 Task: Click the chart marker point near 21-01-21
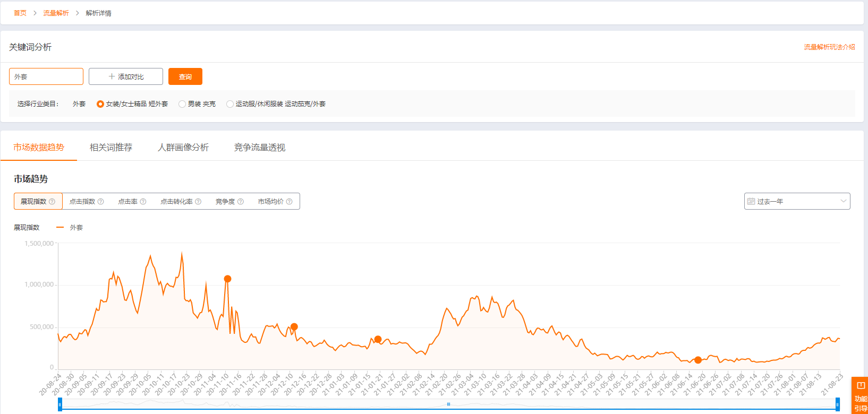(378, 339)
